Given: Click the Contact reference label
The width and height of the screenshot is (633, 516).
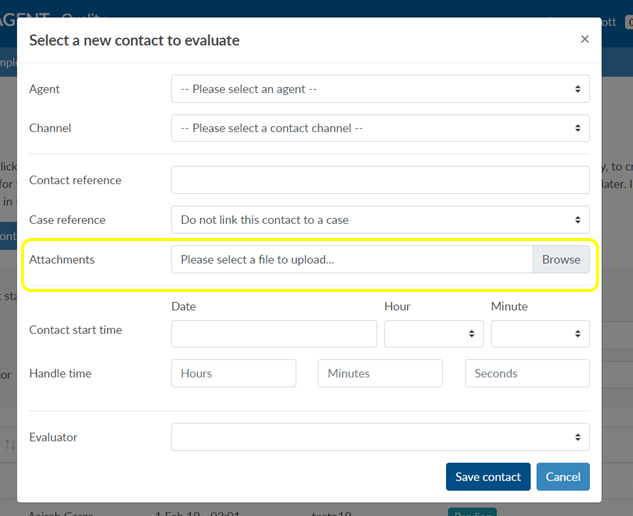Looking at the screenshot, I should pyautogui.click(x=75, y=180).
